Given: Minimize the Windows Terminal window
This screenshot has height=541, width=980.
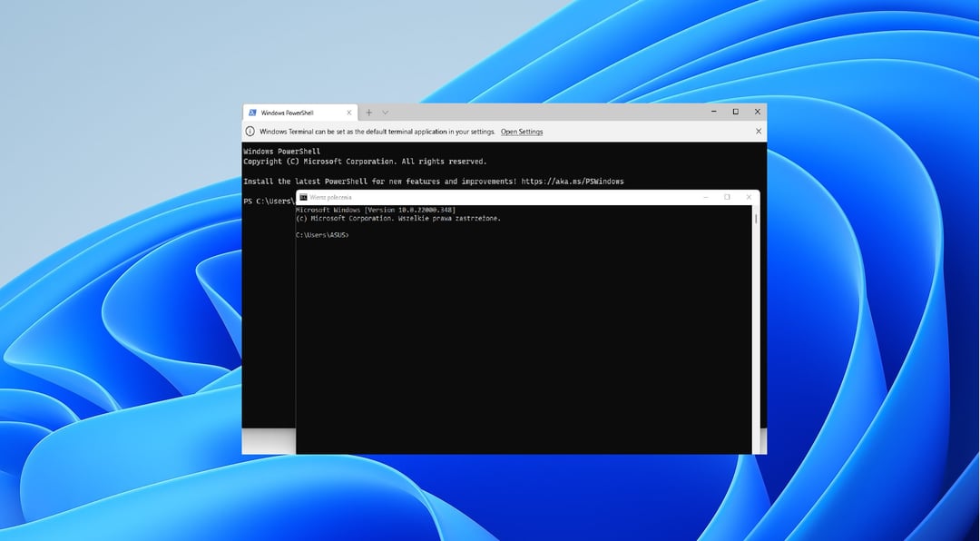Looking at the screenshot, I should tap(713, 111).
